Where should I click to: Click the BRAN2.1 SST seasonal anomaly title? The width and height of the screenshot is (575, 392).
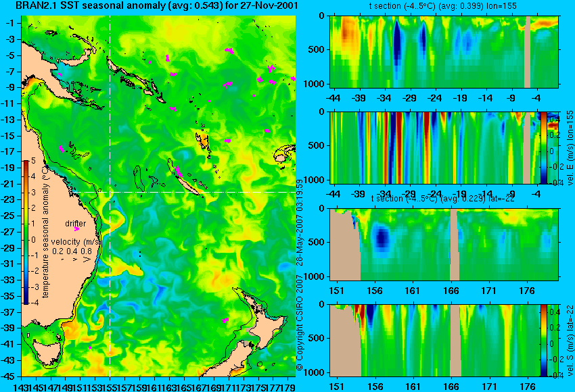[156, 5]
